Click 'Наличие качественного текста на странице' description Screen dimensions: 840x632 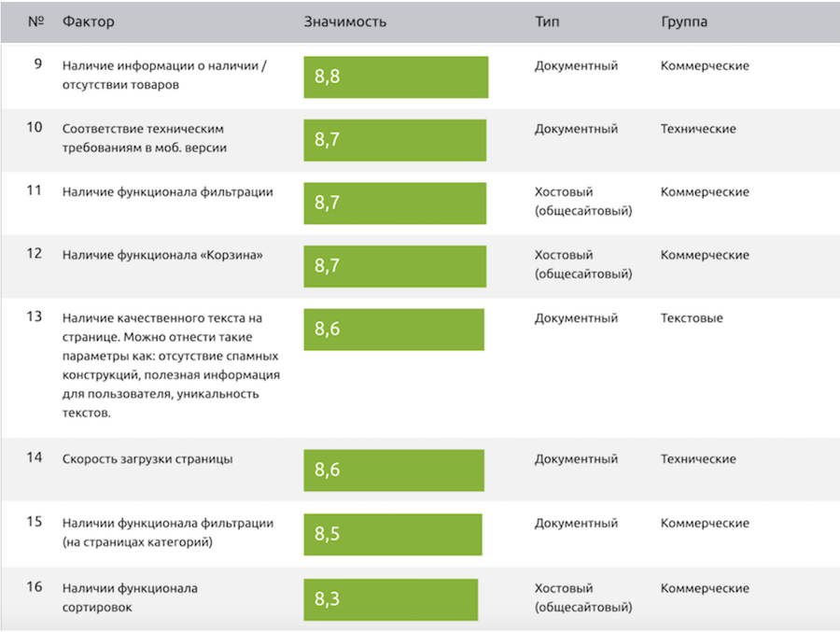(171, 366)
